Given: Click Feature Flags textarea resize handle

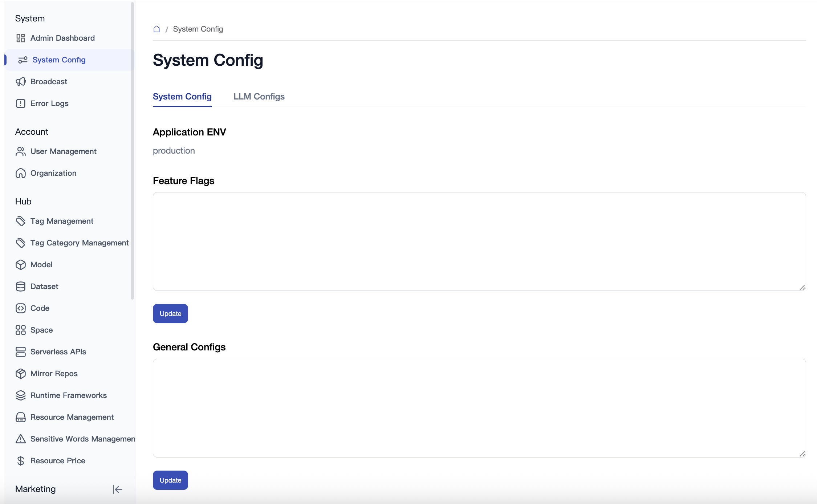Looking at the screenshot, I should (x=802, y=287).
